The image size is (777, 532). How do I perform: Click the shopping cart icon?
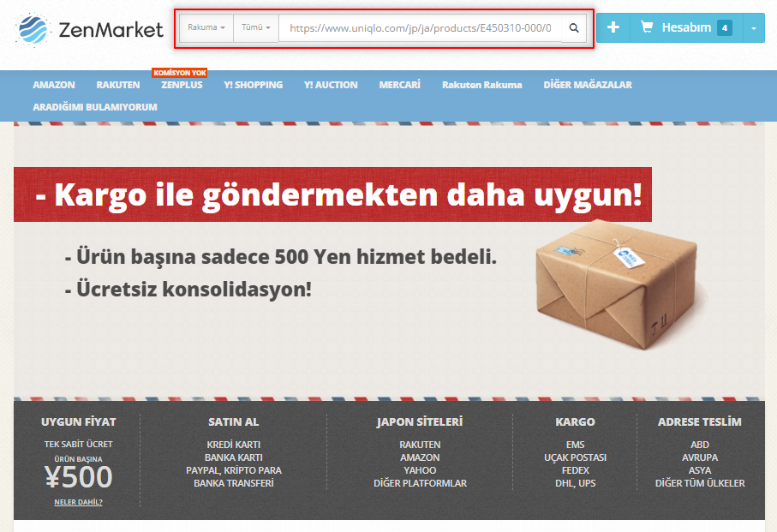click(x=647, y=27)
